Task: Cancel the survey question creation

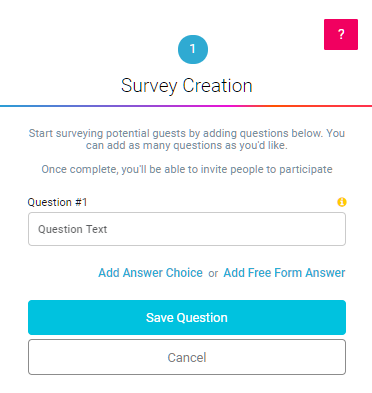Action: pos(187,357)
